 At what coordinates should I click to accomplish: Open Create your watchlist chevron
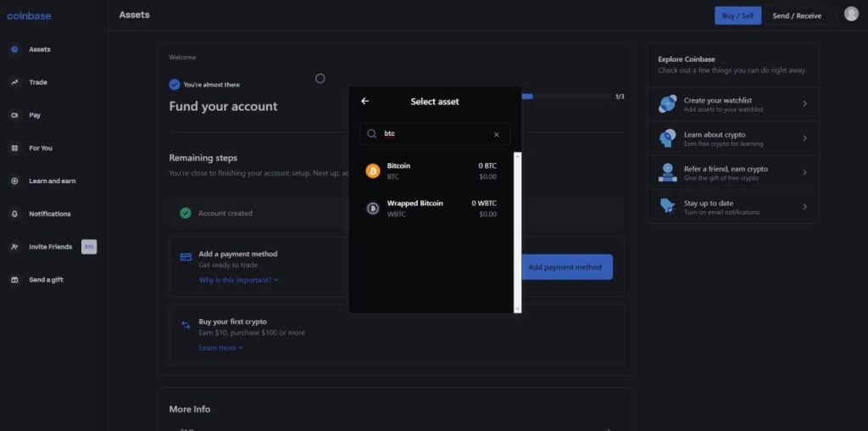(804, 104)
